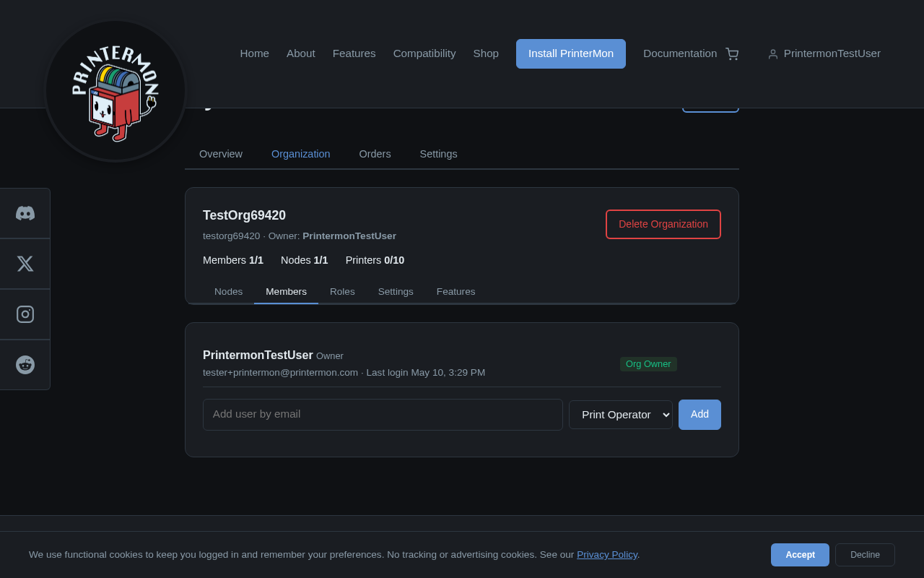Open the Shop page

[x=486, y=53]
